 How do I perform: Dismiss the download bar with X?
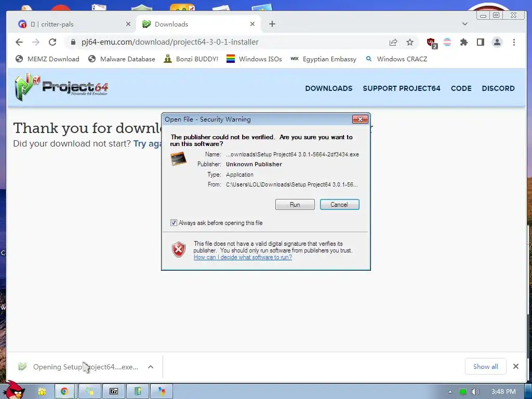(x=516, y=366)
